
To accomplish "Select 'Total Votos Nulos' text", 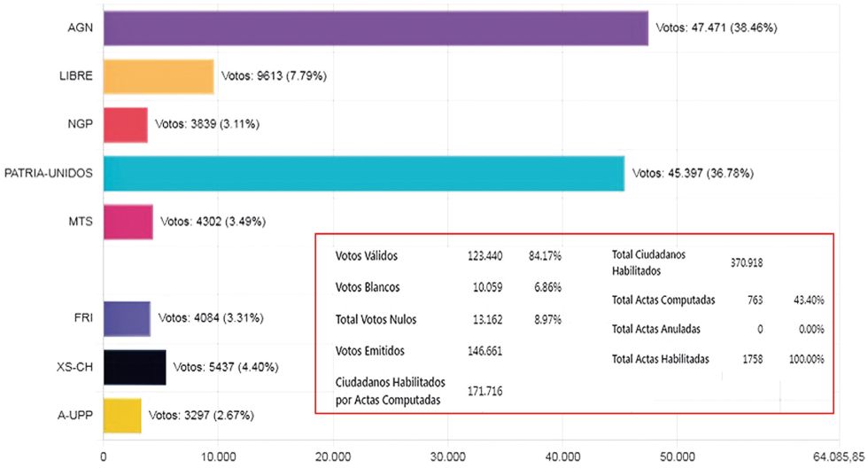I will point(376,319).
